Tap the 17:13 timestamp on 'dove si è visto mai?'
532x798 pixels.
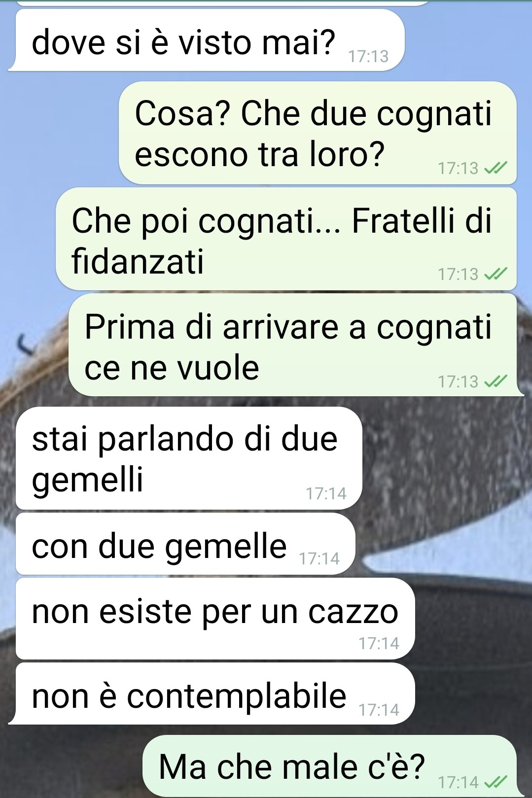[x=368, y=57]
